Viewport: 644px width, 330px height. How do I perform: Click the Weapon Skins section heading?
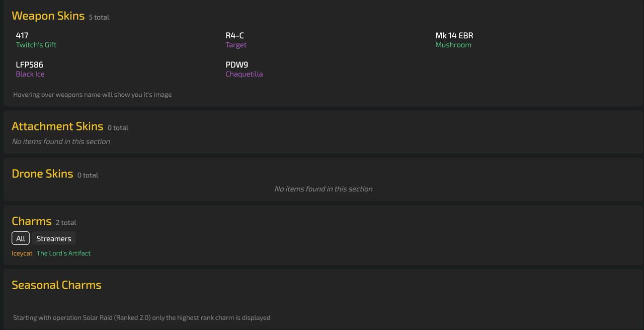point(48,16)
